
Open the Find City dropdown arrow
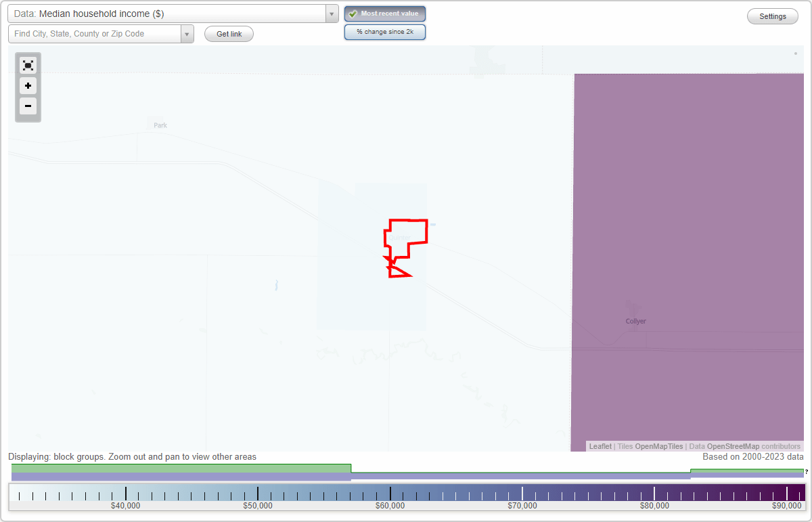(187, 33)
